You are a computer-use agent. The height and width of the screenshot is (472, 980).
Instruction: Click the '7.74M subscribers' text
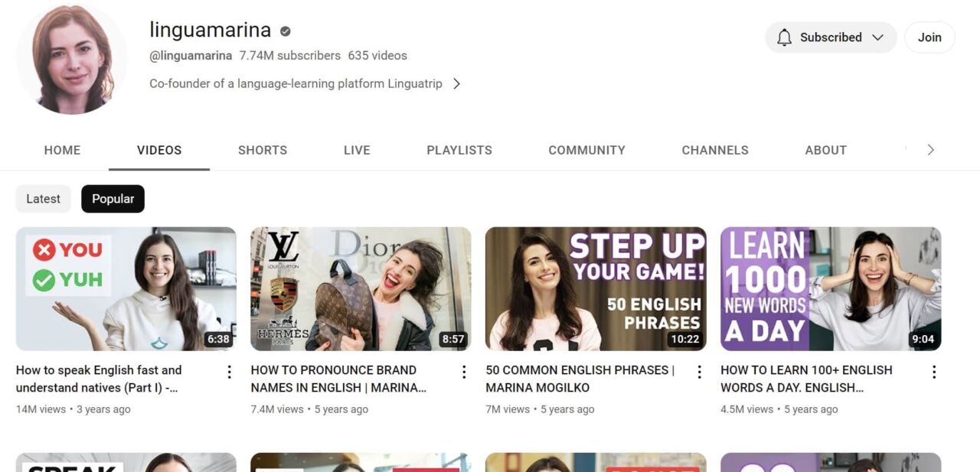coord(290,56)
